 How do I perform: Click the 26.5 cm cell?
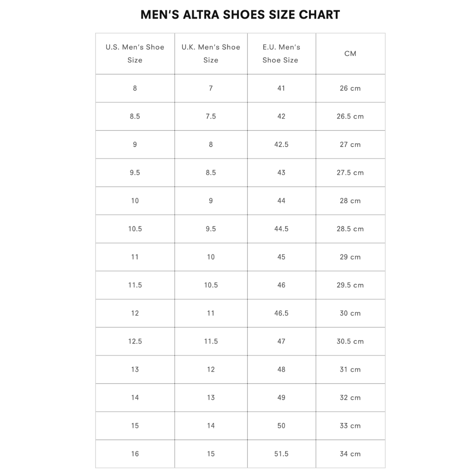click(350, 117)
